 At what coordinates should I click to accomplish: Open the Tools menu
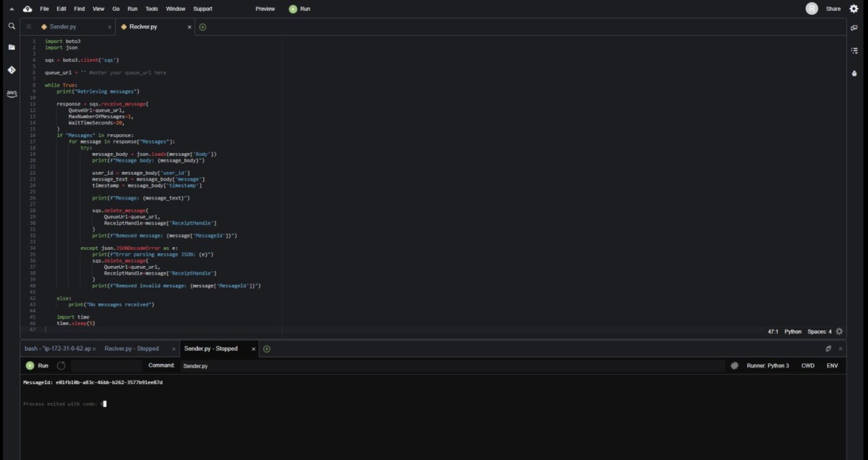151,9
